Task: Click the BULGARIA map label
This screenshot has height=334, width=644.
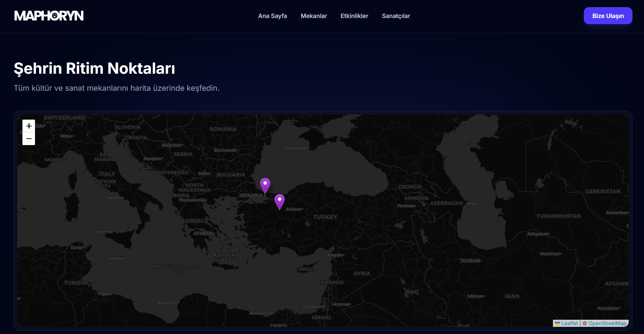Action: coord(231,175)
